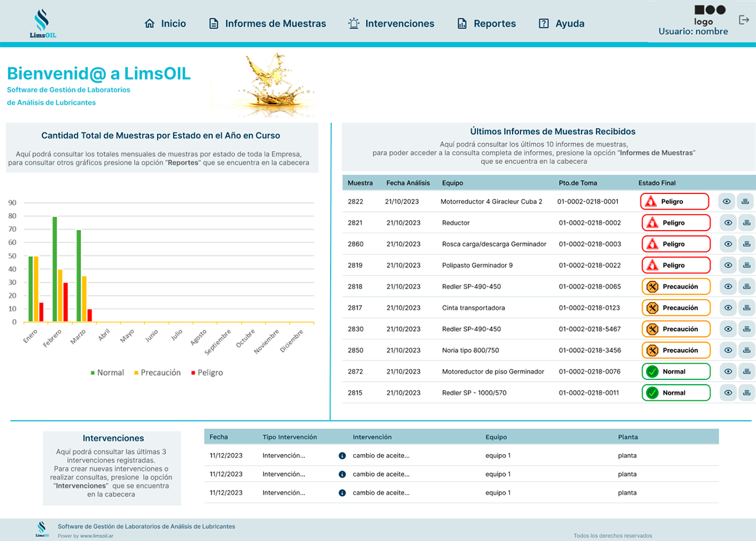Open the Intervenciones menu
756x541 pixels.
tap(391, 24)
